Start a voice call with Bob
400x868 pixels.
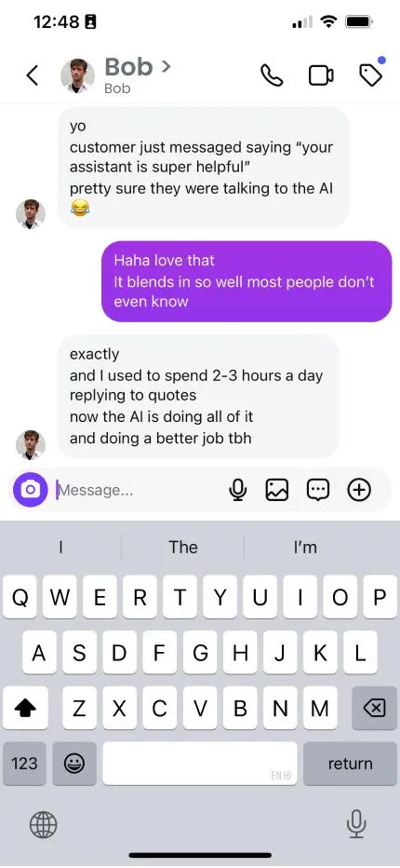(x=272, y=75)
